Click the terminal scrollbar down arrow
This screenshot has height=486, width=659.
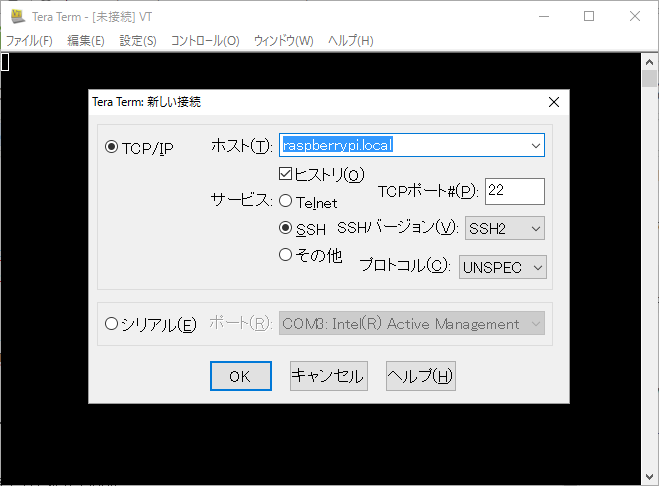pyautogui.click(x=649, y=477)
